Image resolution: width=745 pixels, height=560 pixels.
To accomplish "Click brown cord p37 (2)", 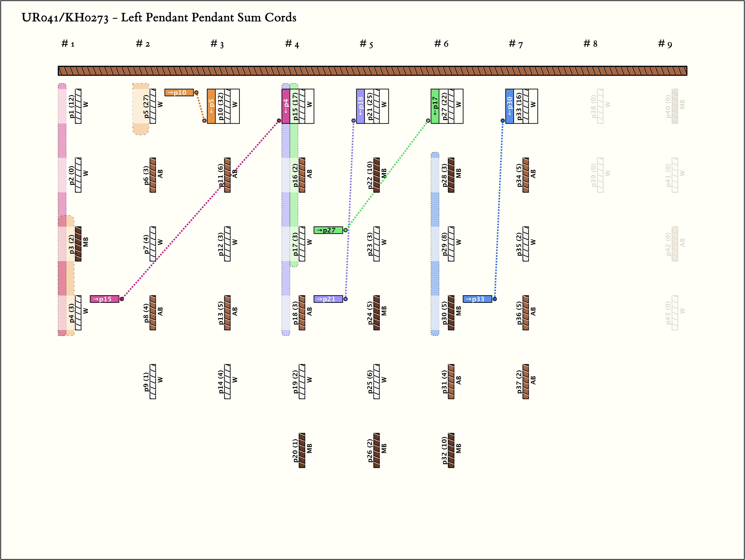I will click(x=526, y=382).
